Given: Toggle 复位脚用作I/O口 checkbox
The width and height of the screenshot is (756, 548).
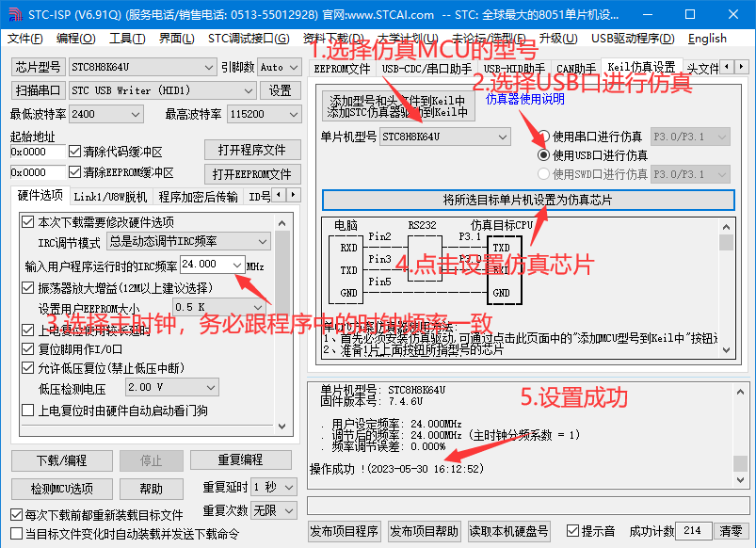Looking at the screenshot, I should (x=28, y=348).
